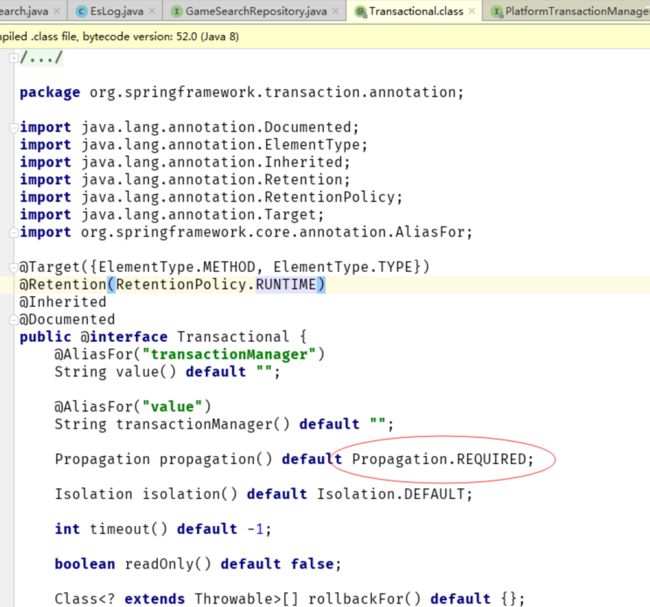Click the java.lang.annotation.Inherited import
The width and height of the screenshot is (650, 607).
[211, 162]
